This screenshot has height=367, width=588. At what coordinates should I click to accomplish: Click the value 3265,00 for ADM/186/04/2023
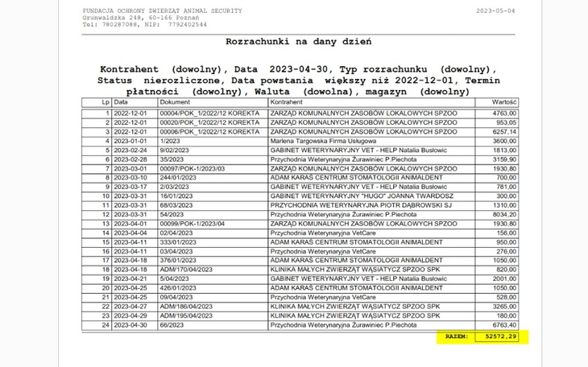[504, 307]
